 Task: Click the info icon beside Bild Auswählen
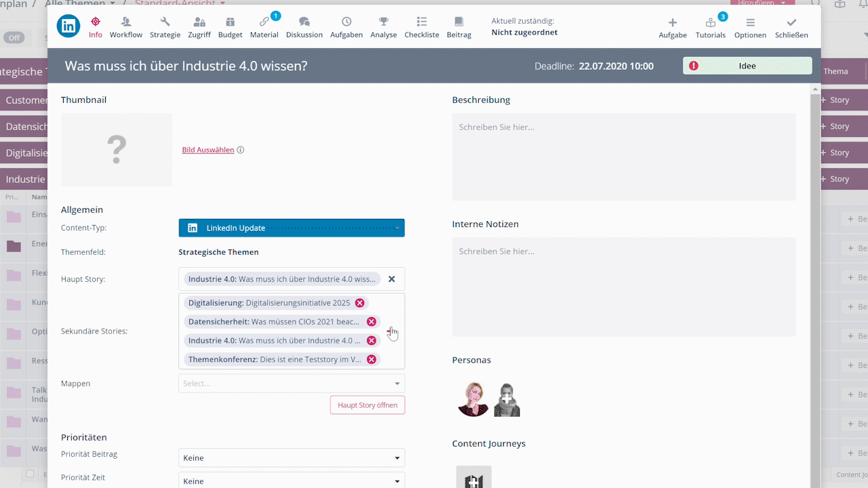(241, 150)
